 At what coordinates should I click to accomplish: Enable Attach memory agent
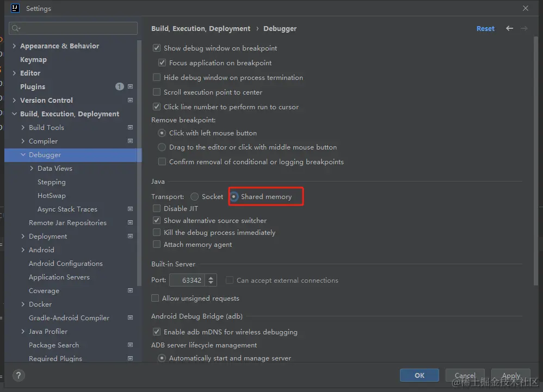[x=157, y=244]
